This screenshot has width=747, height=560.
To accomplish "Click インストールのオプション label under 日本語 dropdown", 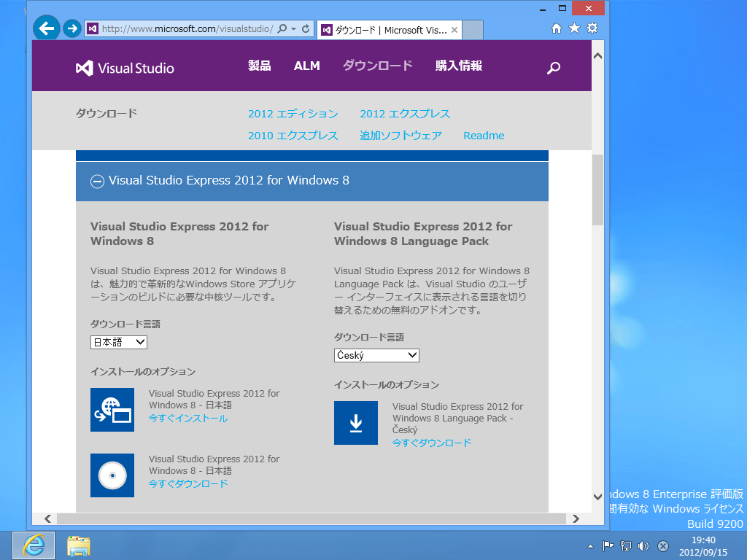I will [143, 371].
